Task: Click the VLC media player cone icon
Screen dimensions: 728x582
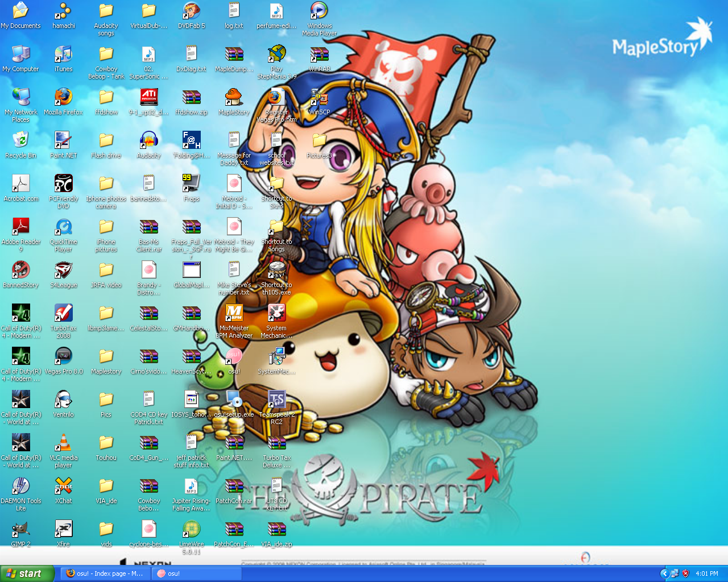Action: 63,443
